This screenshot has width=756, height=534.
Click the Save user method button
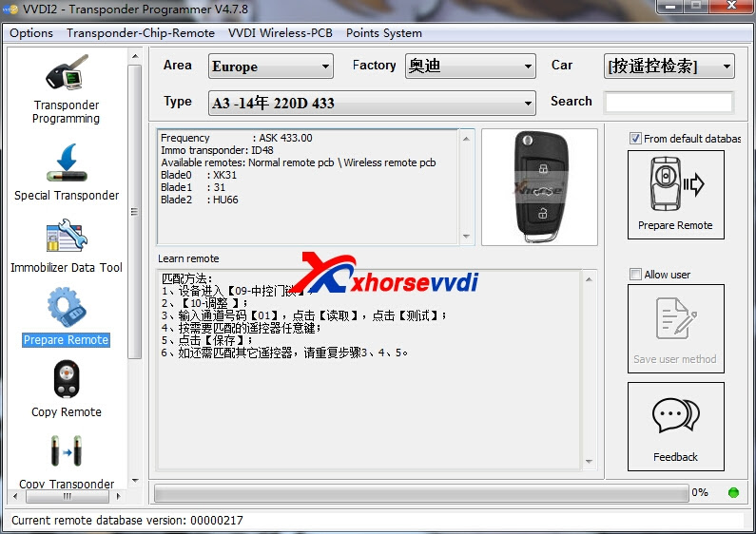pos(675,329)
